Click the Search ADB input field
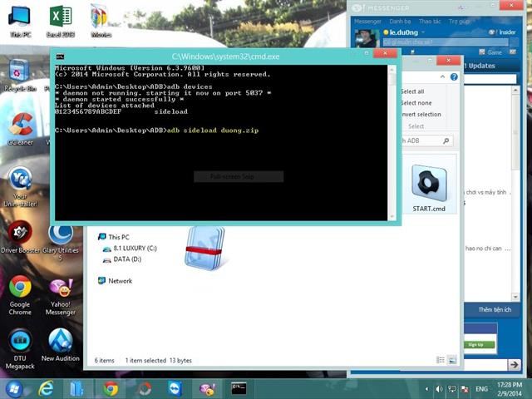Image resolution: width=532 pixels, height=399 pixels. click(x=420, y=140)
